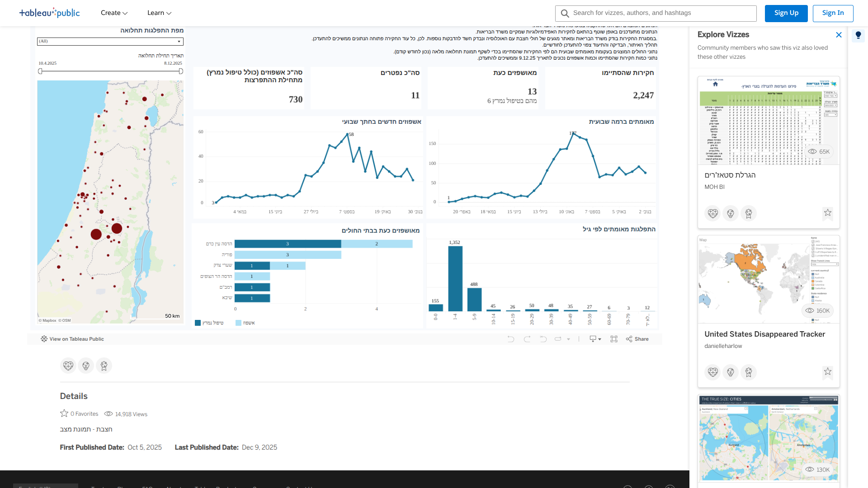Click the fullscreen icon in the viz toolbar
868x488 pixels.
[x=614, y=339]
